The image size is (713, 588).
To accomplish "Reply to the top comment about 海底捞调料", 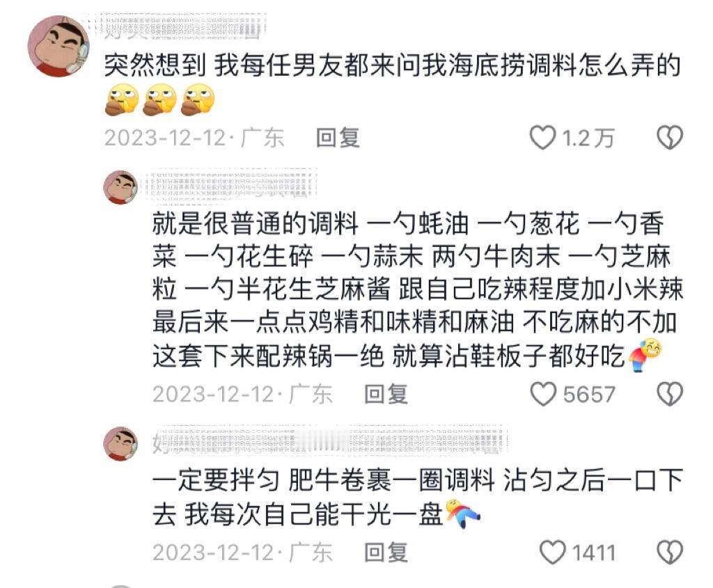I will [x=338, y=138].
